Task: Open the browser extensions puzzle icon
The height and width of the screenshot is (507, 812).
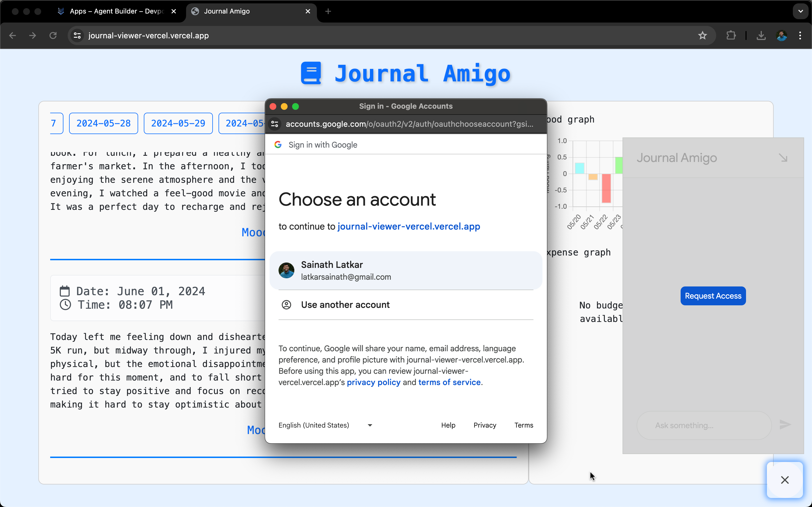Action: point(731,35)
